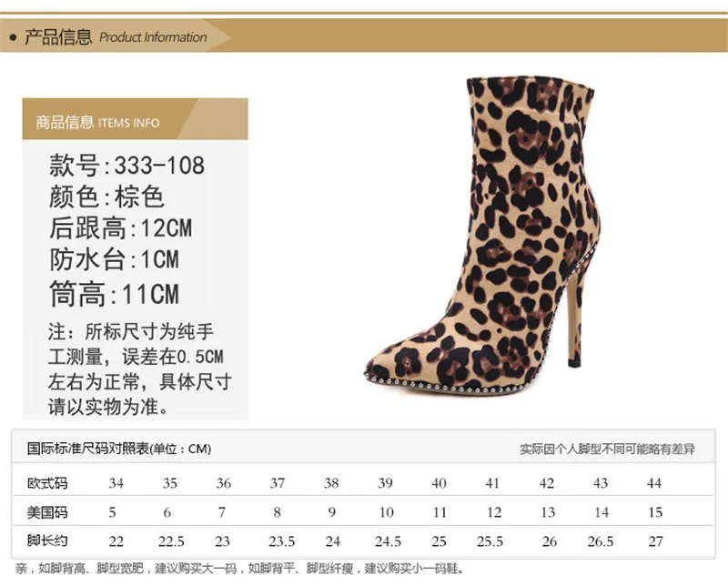
Task: Click US size 12 cell
Action: tap(494, 512)
